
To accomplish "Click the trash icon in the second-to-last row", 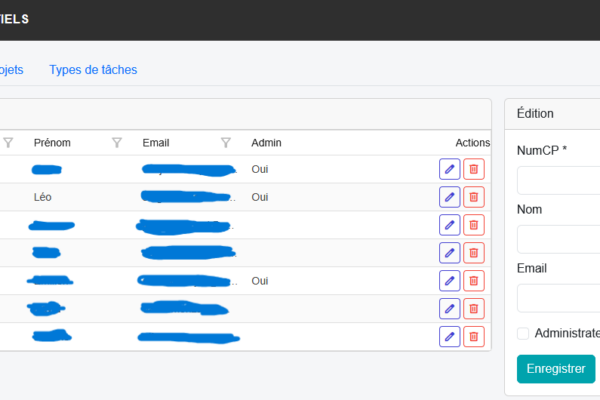I will tap(474, 309).
